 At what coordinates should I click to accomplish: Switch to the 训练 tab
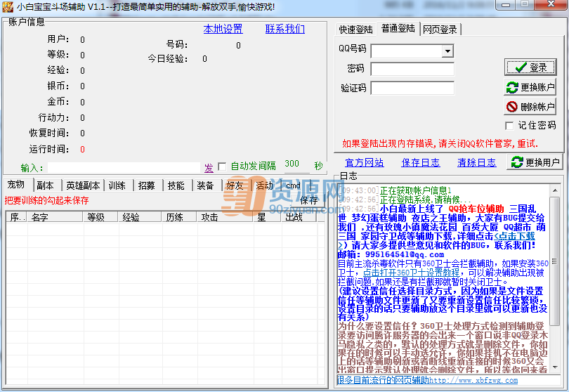117,185
